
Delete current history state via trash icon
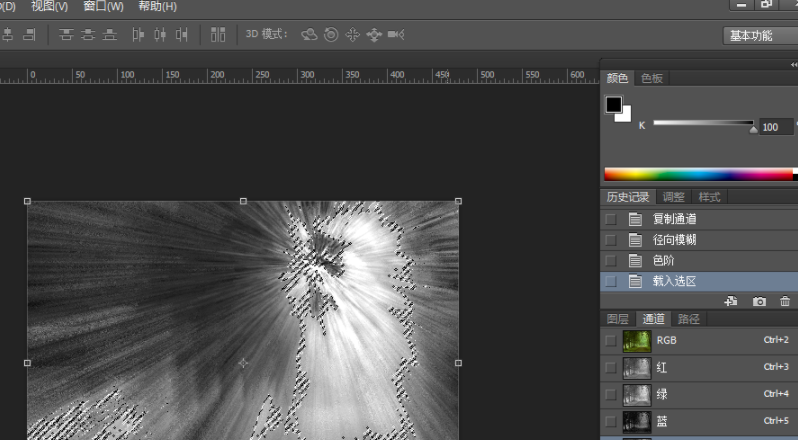click(x=784, y=301)
